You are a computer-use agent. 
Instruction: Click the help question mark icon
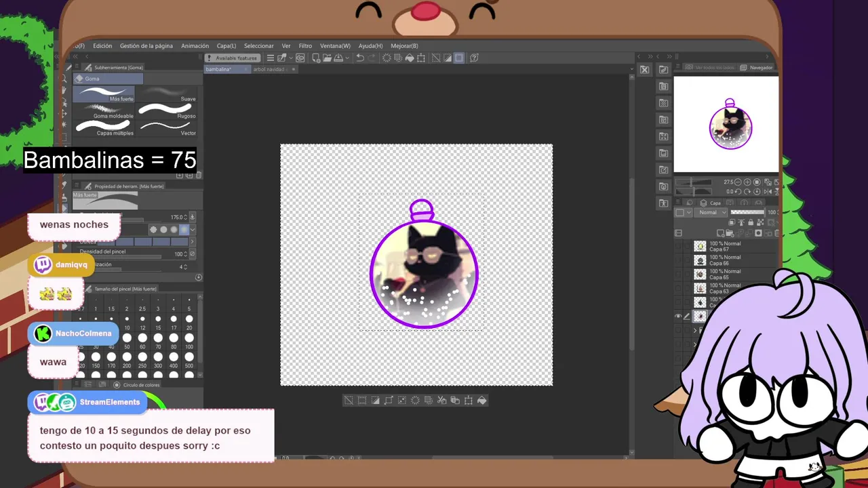tap(474, 58)
